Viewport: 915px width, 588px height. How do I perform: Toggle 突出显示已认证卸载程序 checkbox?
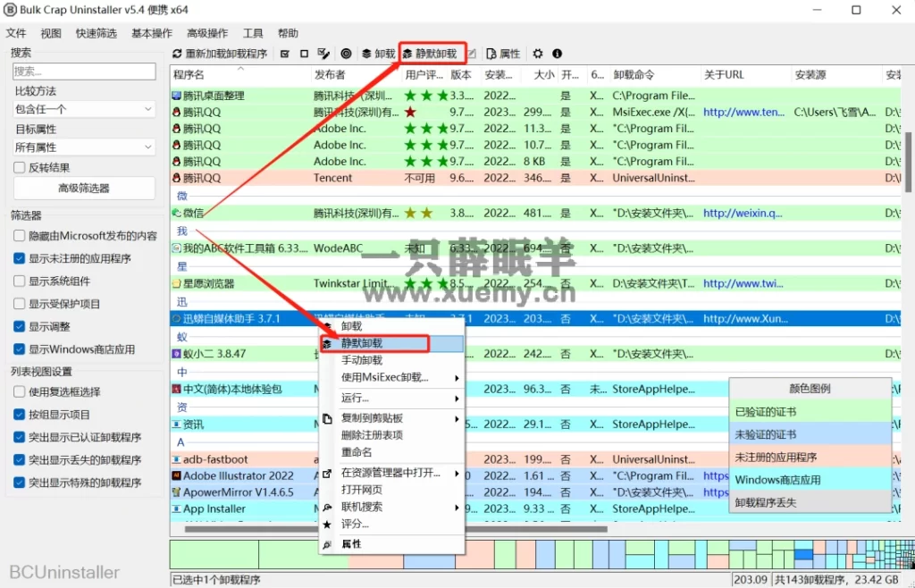(20, 437)
